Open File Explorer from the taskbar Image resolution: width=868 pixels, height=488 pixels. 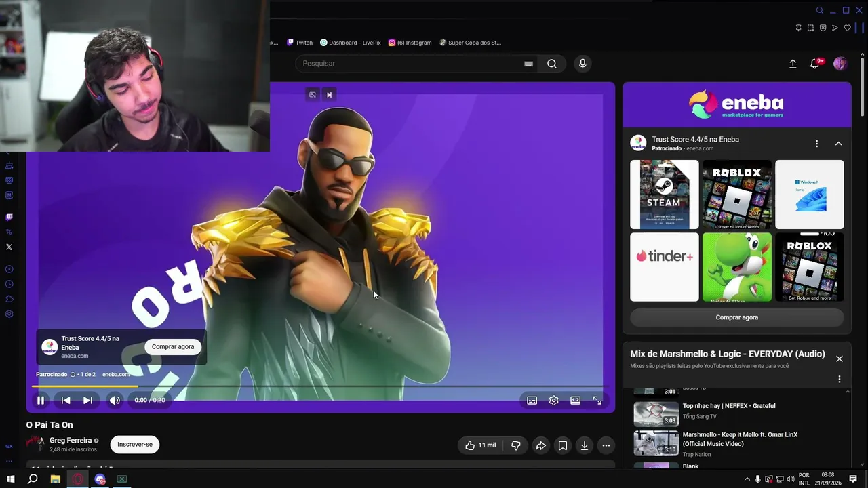coord(56,479)
